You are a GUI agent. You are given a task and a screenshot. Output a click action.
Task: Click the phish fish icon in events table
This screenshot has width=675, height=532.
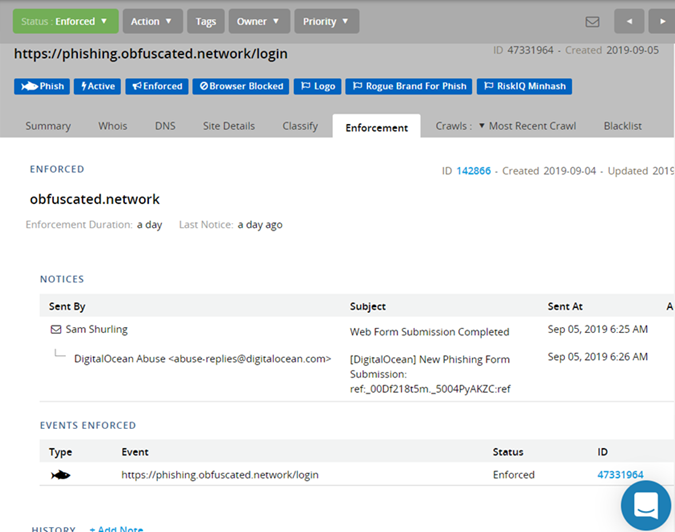tap(61, 475)
